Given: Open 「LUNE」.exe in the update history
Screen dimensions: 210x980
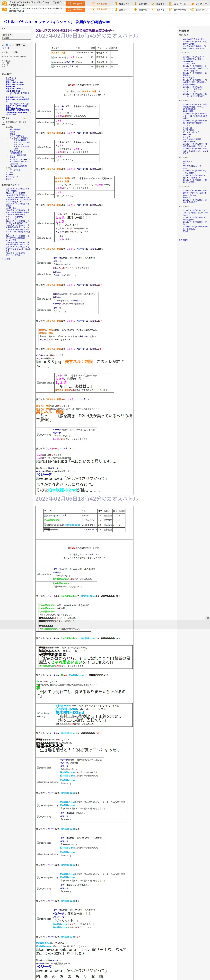Looking at the screenshot, I should click(x=189, y=64).
